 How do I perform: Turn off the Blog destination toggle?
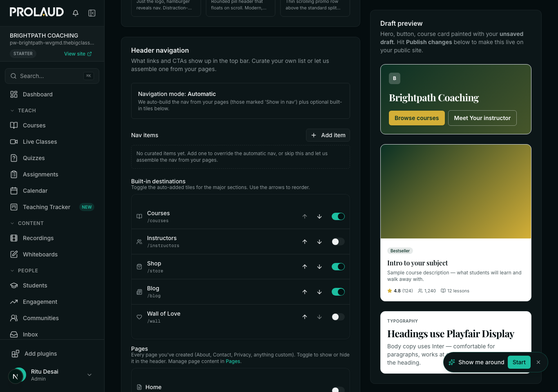338,292
